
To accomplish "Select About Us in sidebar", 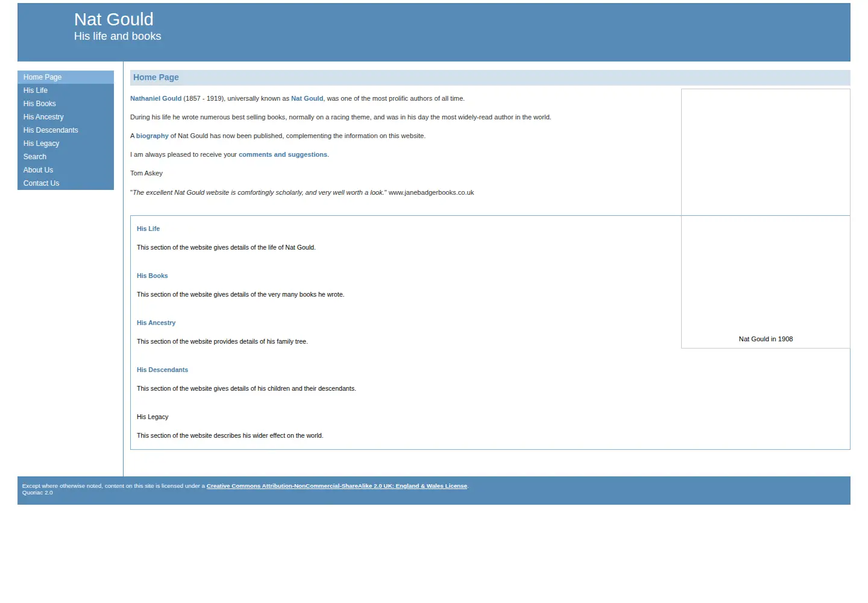I will (66, 170).
